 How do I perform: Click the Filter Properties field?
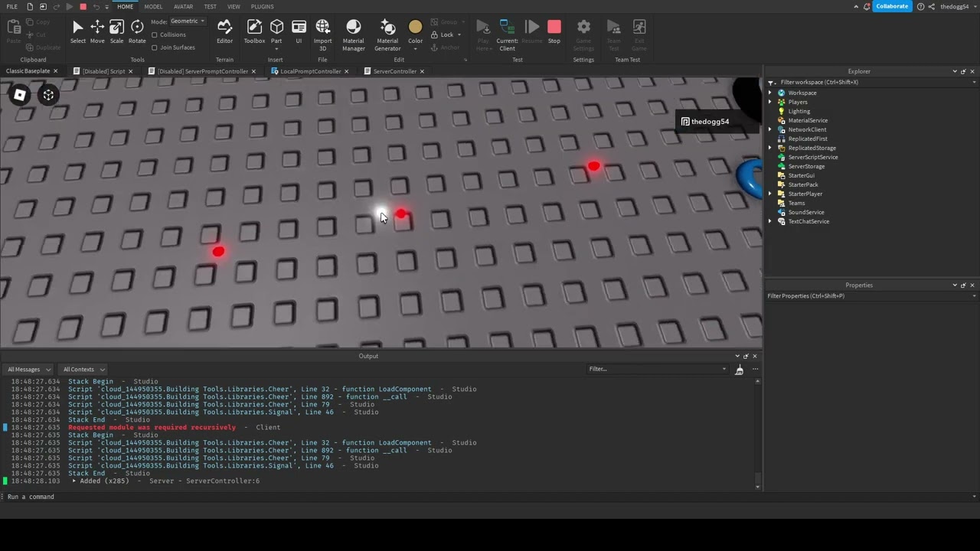click(872, 296)
